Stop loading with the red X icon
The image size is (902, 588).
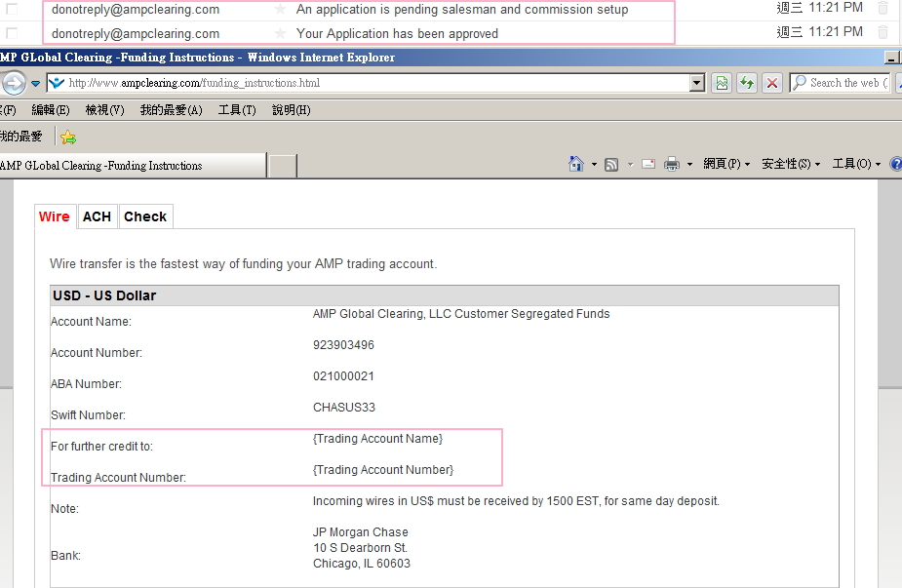pos(772,83)
